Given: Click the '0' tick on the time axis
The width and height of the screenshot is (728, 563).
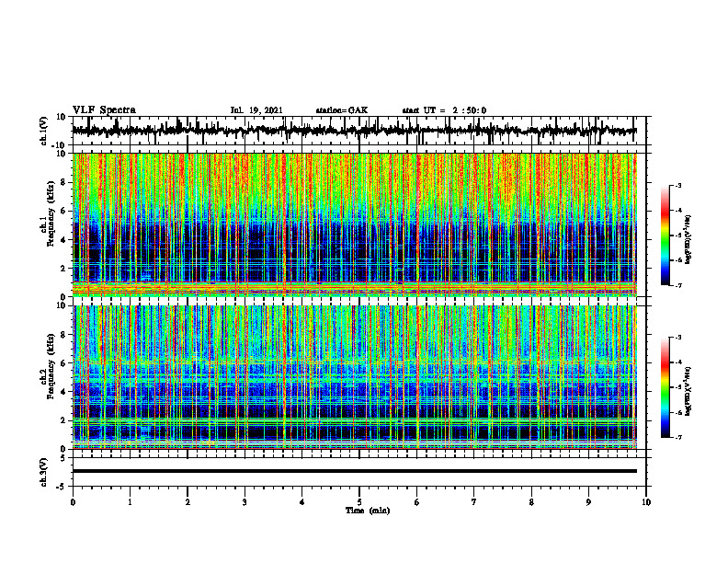Looking at the screenshot, I should coord(73,502).
